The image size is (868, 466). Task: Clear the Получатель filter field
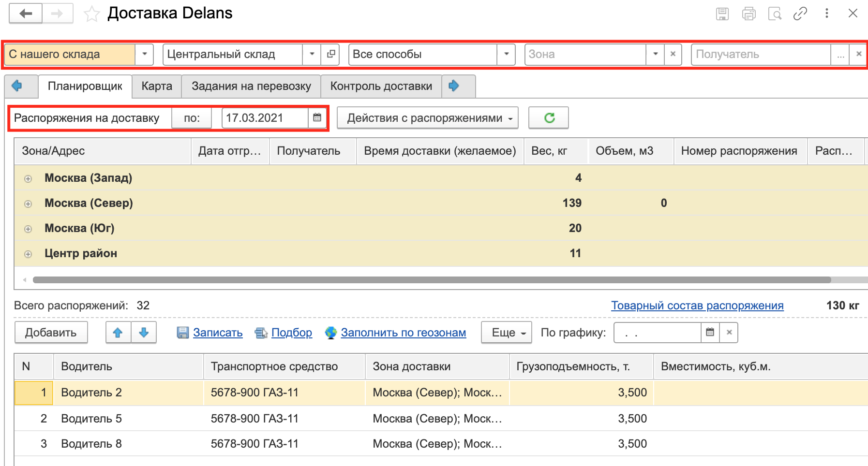click(859, 54)
